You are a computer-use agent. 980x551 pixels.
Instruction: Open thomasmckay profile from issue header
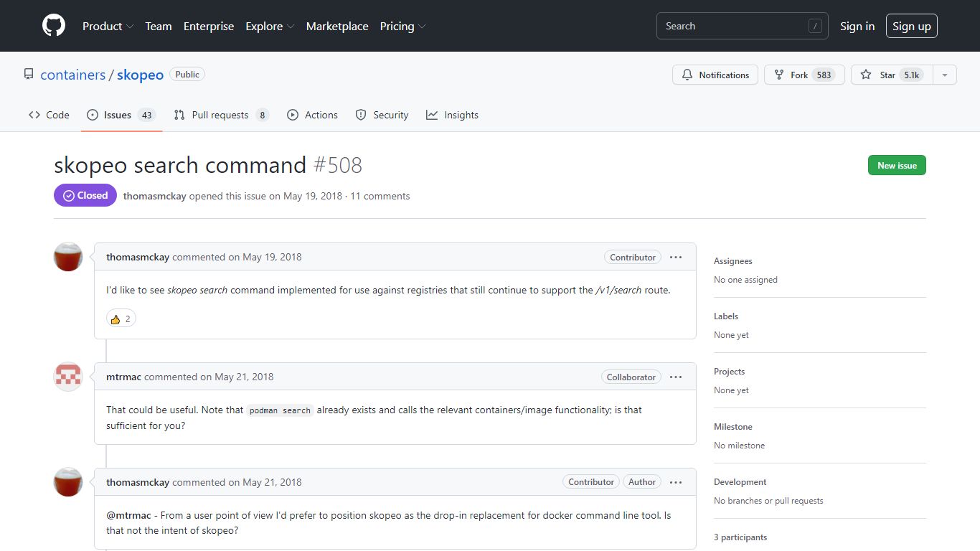pyautogui.click(x=154, y=196)
